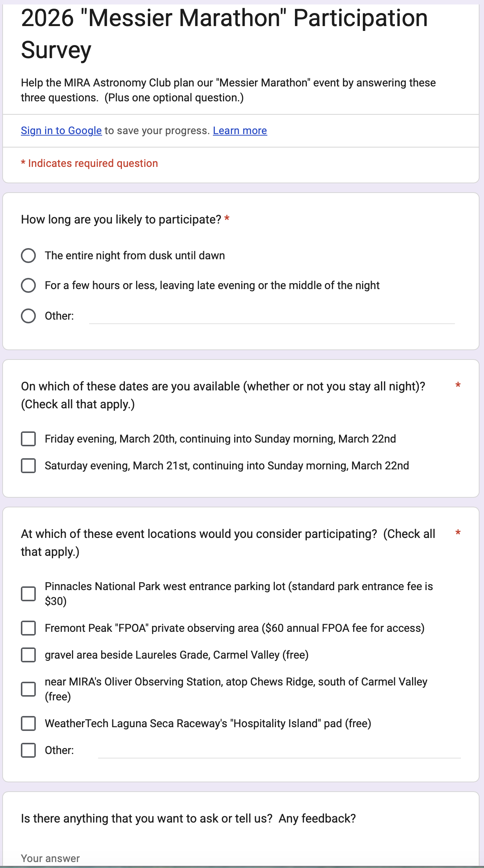Choose the few hours or less radio option

[x=28, y=286]
